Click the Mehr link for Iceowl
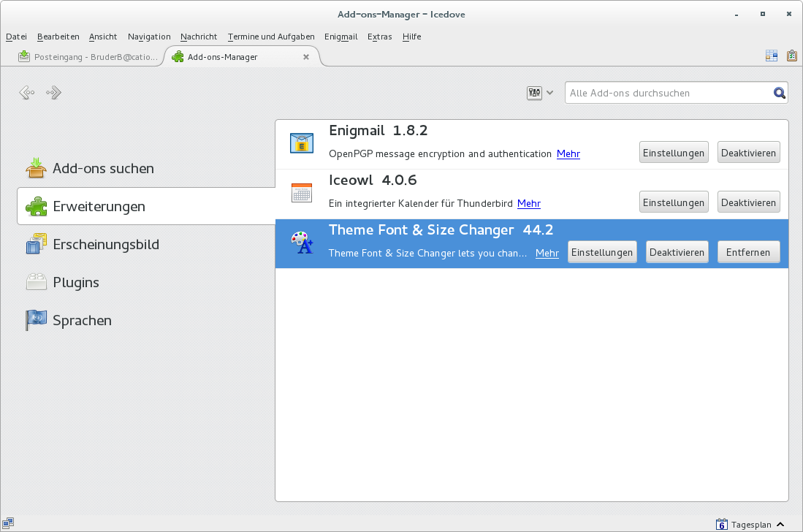 528,203
